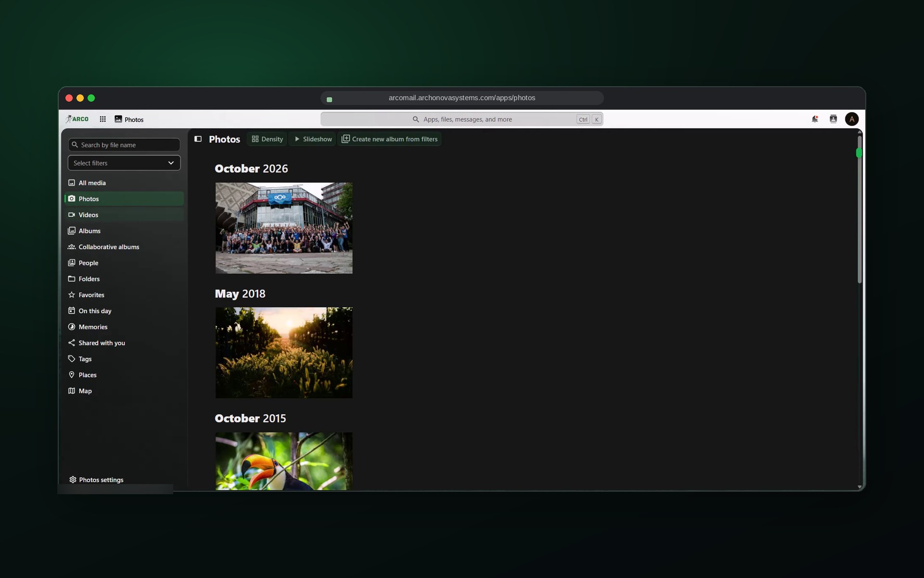The height and width of the screenshot is (578, 924).
Task: Open Memories
Action: pyautogui.click(x=124, y=327)
